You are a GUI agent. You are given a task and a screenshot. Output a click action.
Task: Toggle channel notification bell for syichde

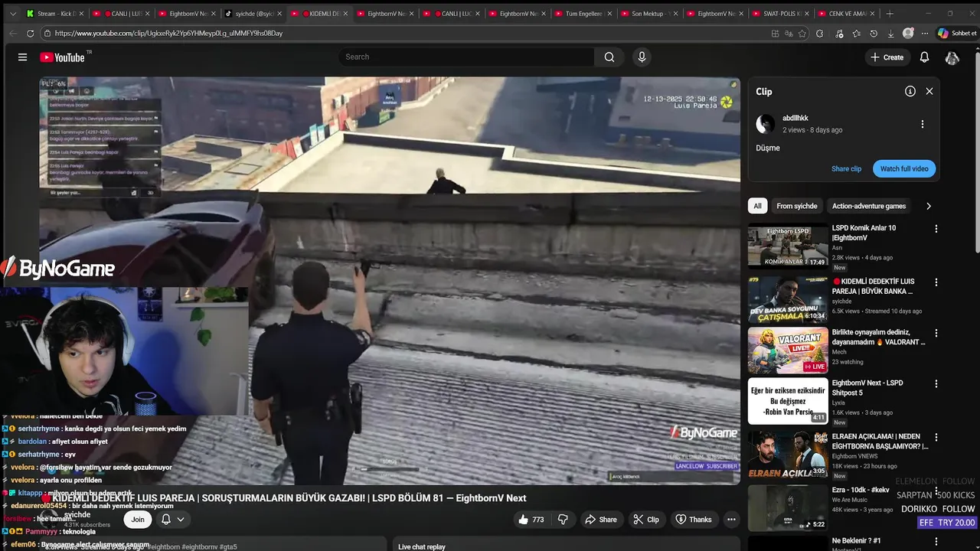165,520
